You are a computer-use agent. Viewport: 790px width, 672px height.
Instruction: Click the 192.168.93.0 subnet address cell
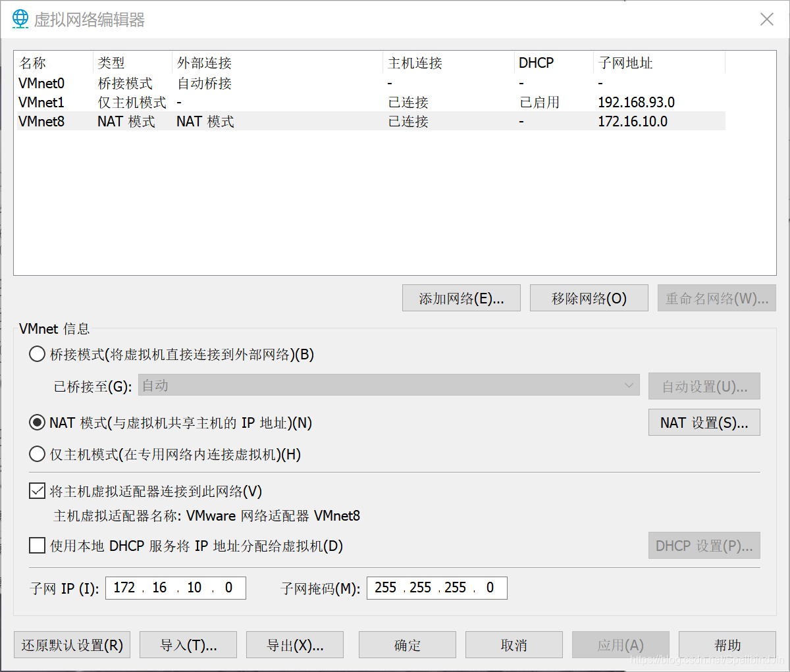(636, 102)
